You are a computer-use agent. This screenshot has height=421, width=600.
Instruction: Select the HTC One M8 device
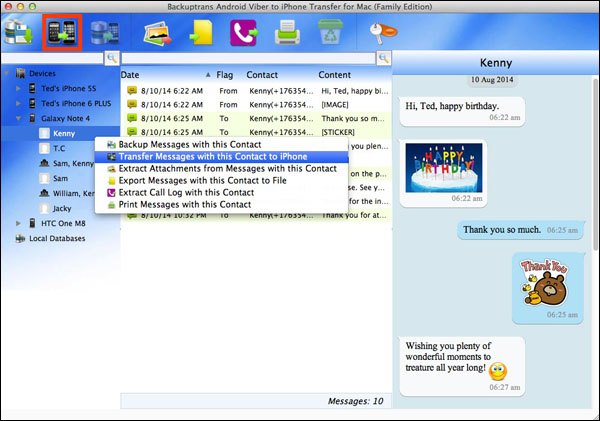click(x=63, y=223)
